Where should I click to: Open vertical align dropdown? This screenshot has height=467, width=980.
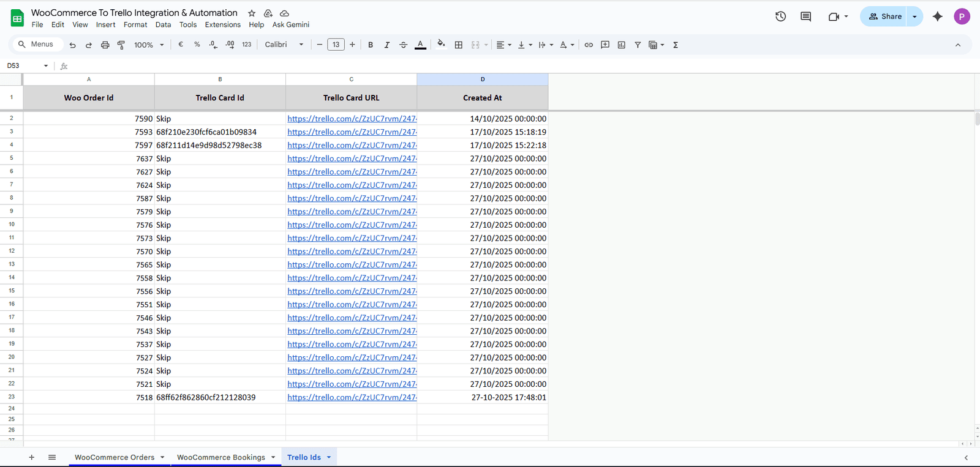tap(525, 45)
